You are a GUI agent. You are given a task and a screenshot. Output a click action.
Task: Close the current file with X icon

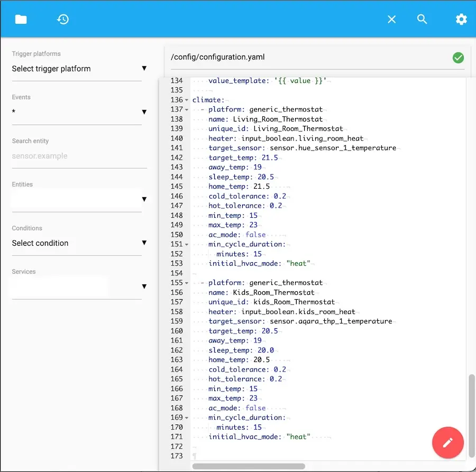pyautogui.click(x=391, y=20)
